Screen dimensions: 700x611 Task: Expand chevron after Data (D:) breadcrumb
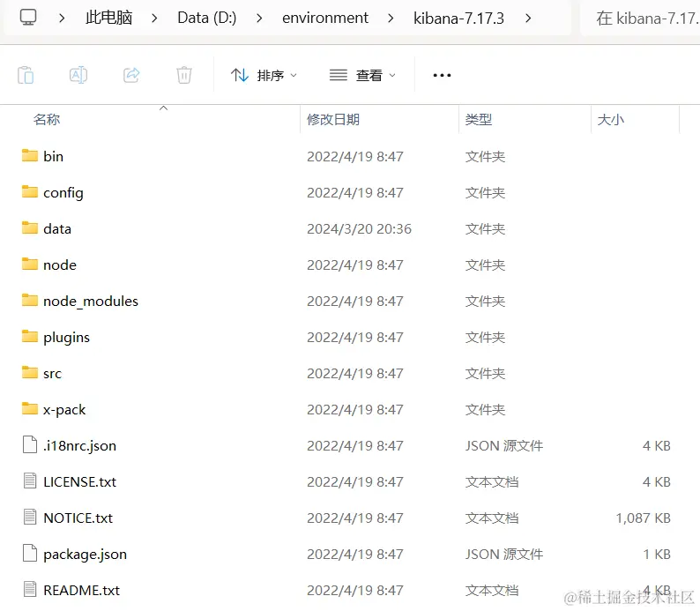coord(259,19)
